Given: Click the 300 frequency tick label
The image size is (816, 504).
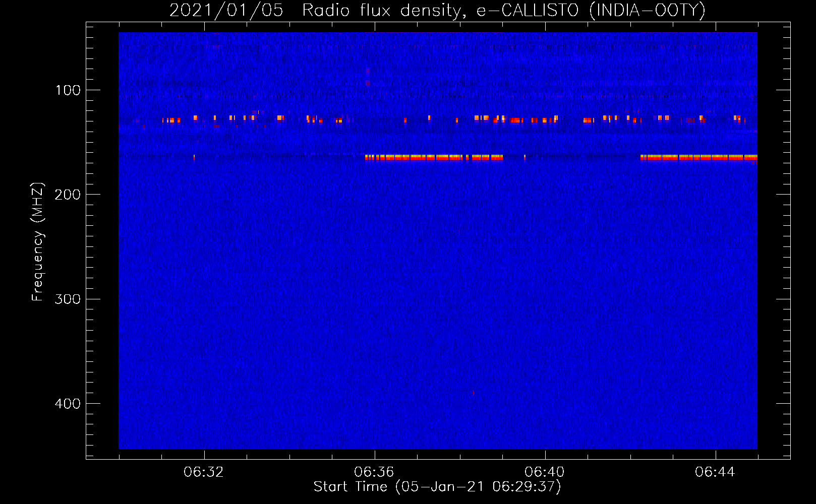Looking at the screenshot, I should pos(68,299).
